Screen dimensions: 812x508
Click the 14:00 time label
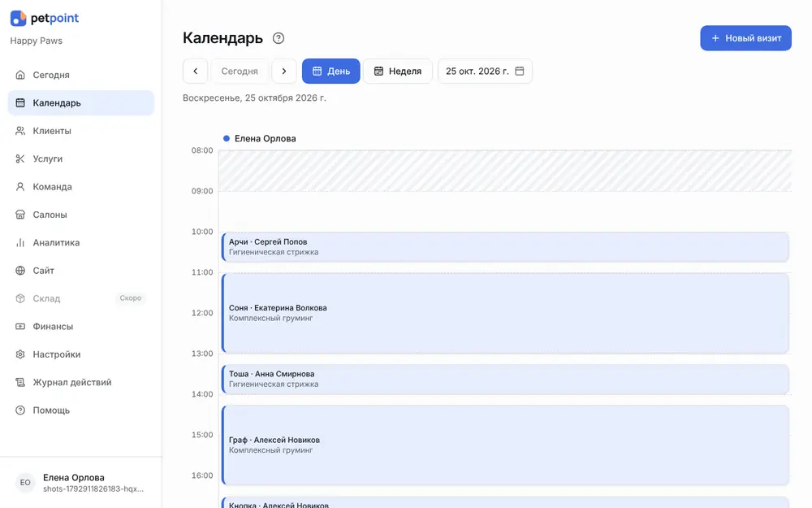[x=202, y=394]
